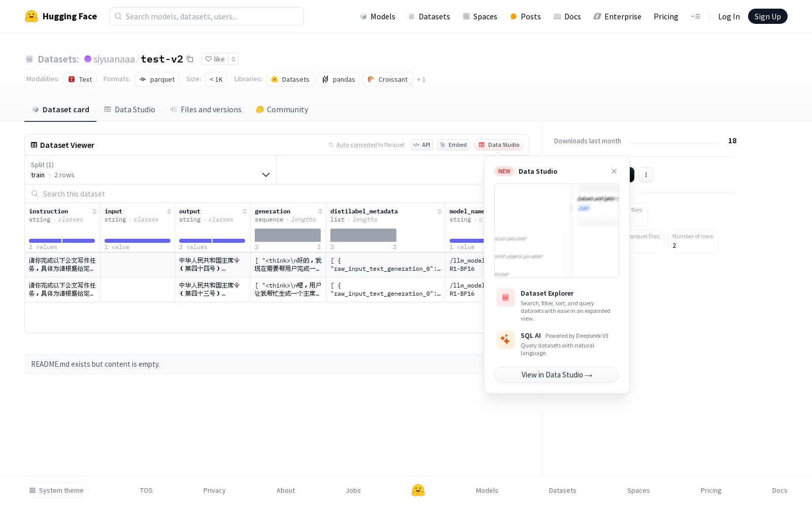This screenshot has width=812, height=508.
Task: Open Spaces in top navigation
Action: click(480, 16)
